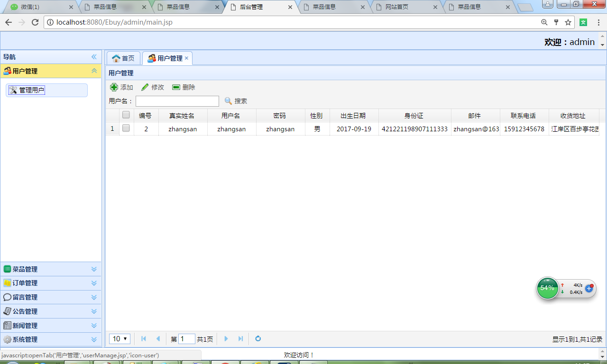Click the pencil edit icon
The width and height of the screenshot is (607, 364).
[x=145, y=87]
